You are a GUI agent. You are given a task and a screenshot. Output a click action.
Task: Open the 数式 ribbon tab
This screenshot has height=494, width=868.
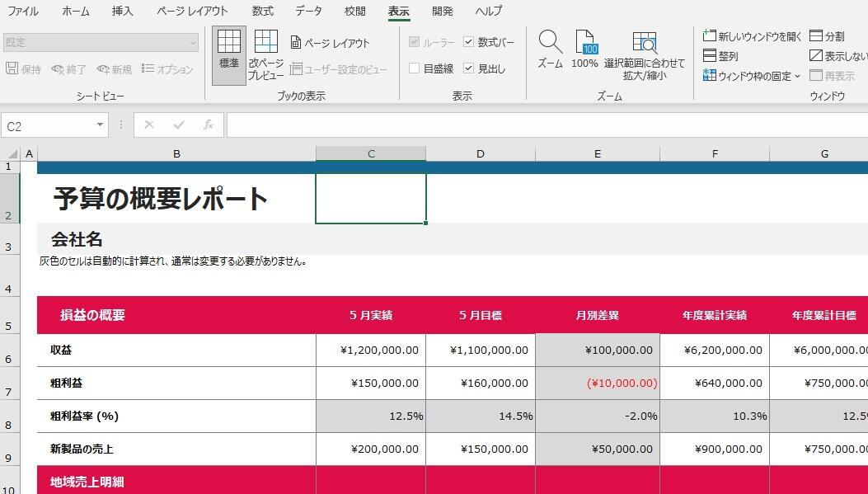point(262,12)
